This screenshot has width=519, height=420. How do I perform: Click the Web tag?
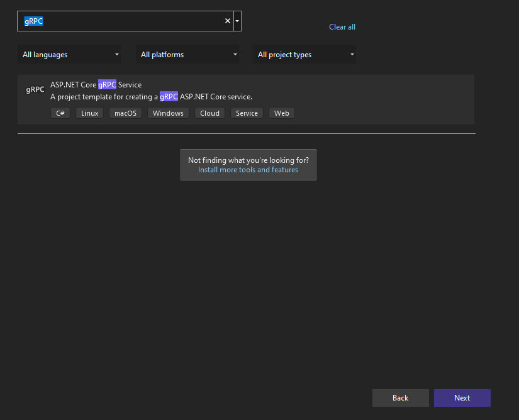point(282,113)
